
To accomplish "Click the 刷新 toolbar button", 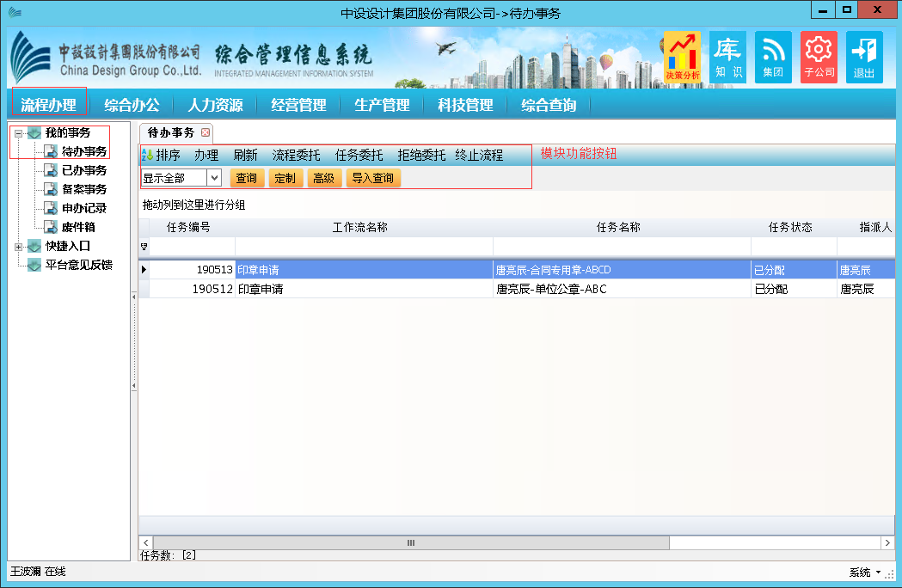I will click(246, 156).
